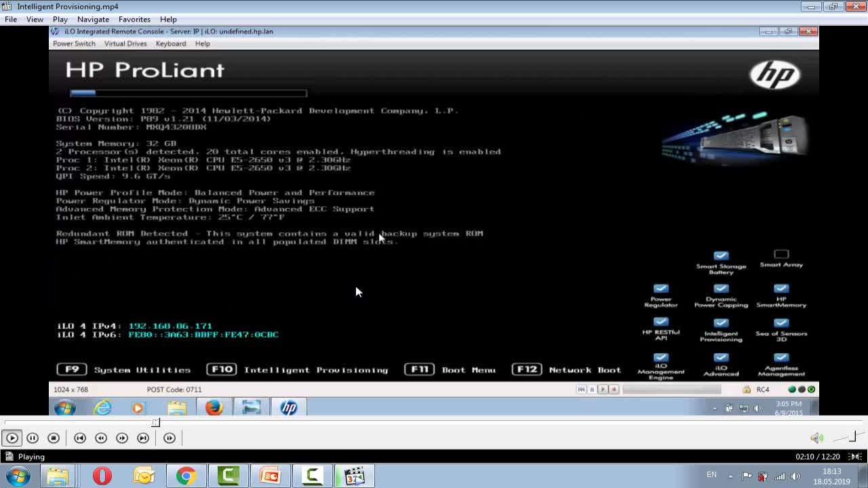Open the Windows Start menu
The width and height of the screenshot is (868, 488).
(x=18, y=476)
